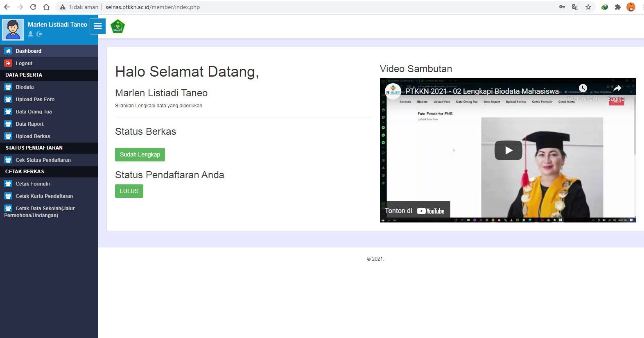The image size is (644, 338).
Task: Click the profile icon under username
Action: (x=31, y=34)
